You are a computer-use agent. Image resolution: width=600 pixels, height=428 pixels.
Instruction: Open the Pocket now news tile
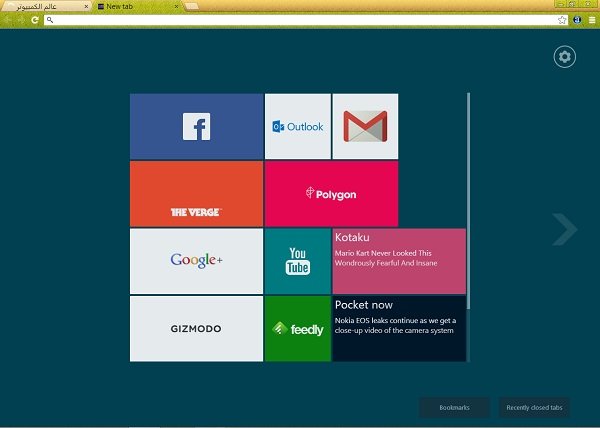coord(399,329)
